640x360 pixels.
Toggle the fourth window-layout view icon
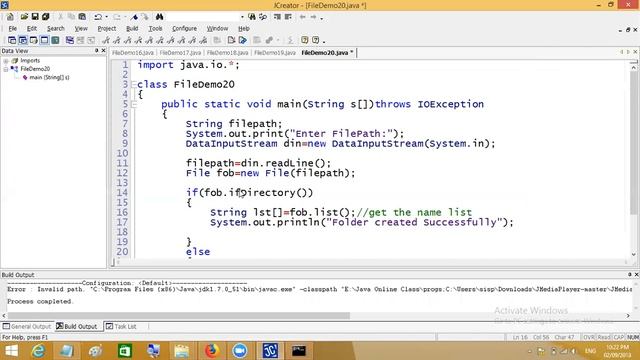coord(44,40)
